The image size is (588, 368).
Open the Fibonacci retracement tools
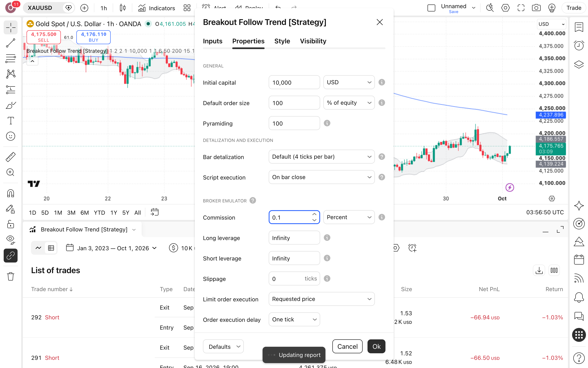(11, 58)
